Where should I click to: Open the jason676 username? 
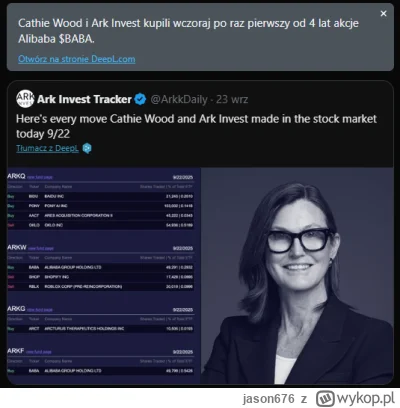click(x=268, y=399)
